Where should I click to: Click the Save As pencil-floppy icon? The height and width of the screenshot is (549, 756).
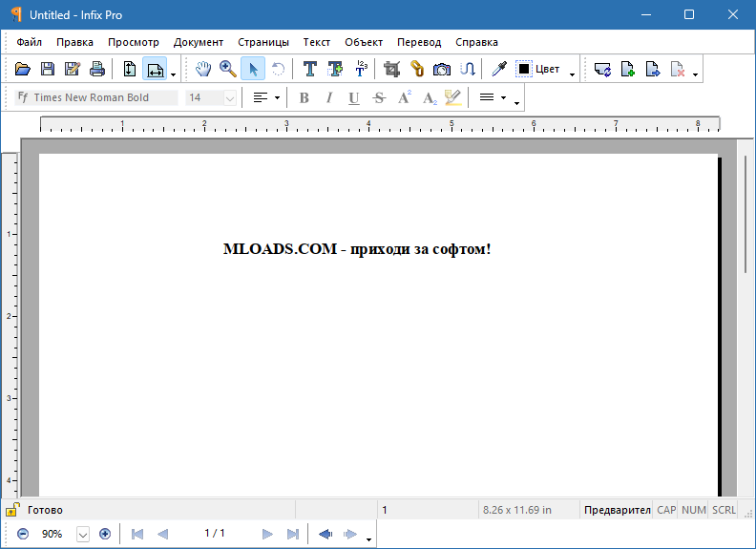tap(73, 69)
